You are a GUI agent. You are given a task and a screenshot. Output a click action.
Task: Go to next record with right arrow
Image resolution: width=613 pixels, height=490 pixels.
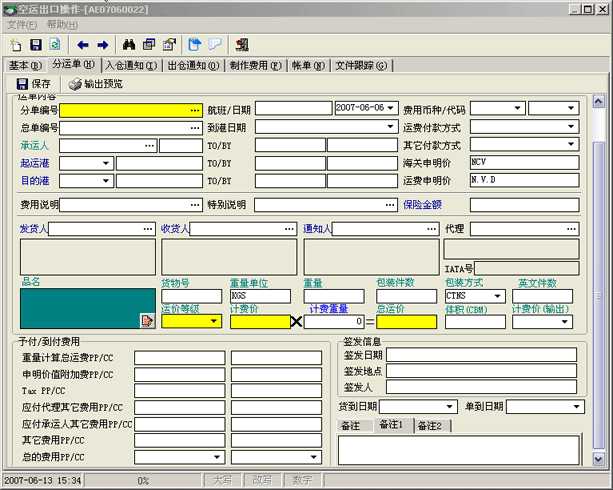point(102,45)
